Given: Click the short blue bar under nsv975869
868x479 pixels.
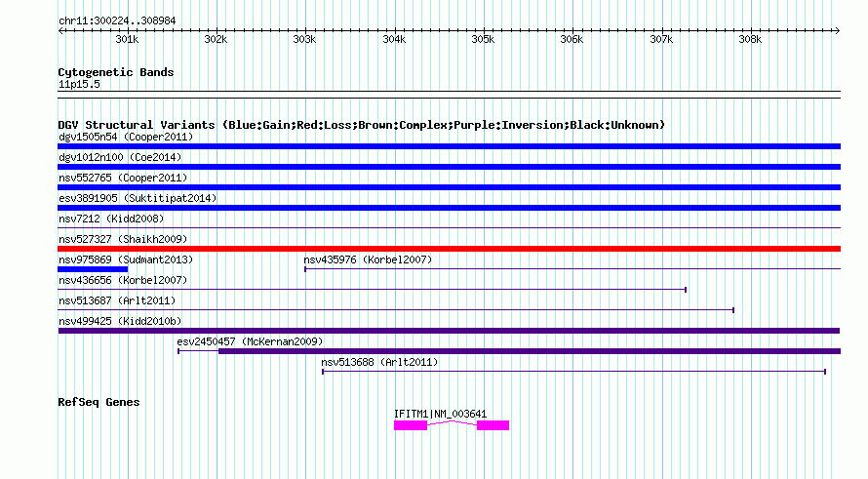Looking at the screenshot, I should tap(93, 269).
